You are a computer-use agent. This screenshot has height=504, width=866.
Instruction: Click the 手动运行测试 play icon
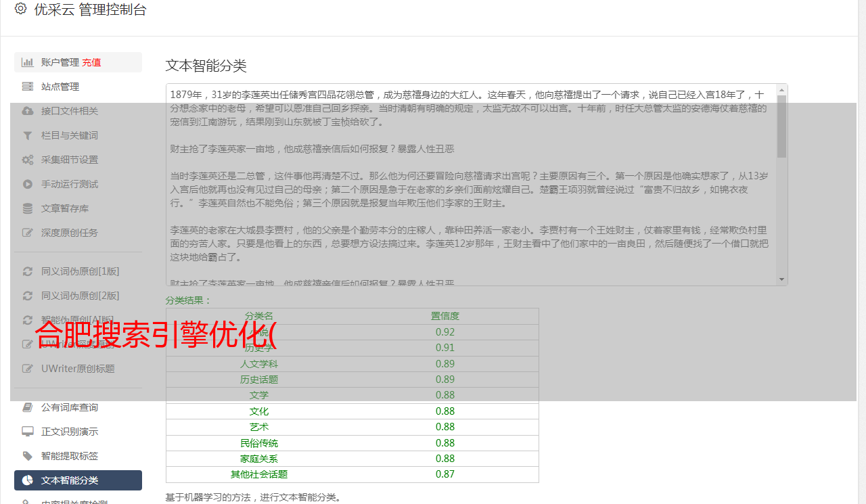click(x=28, y=184)
